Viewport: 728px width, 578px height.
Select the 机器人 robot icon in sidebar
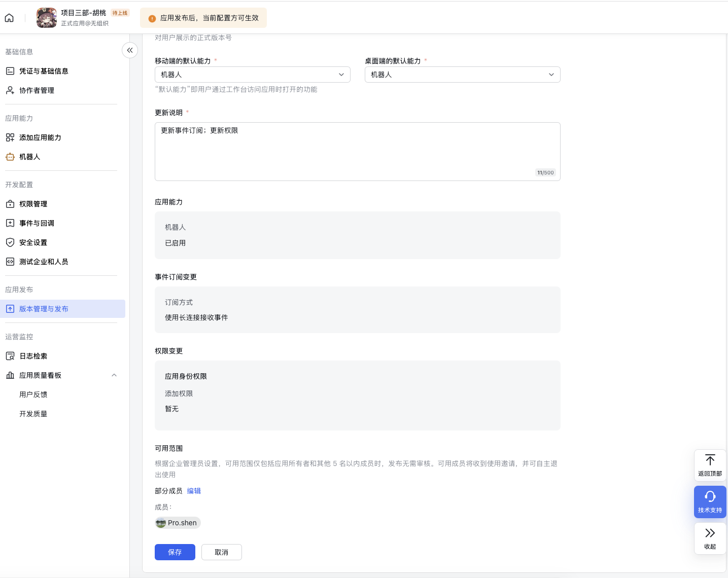coord(10,157)
